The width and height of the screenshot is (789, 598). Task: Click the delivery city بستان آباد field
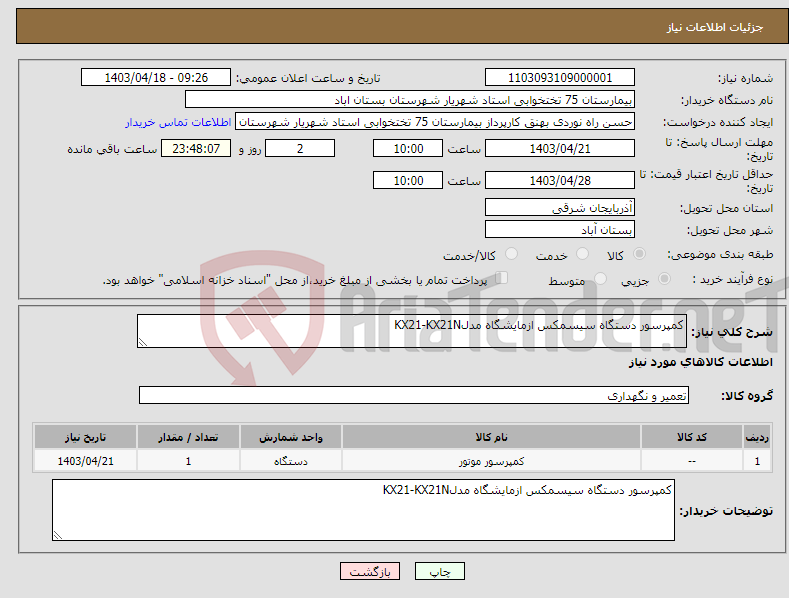pos(560,230)
